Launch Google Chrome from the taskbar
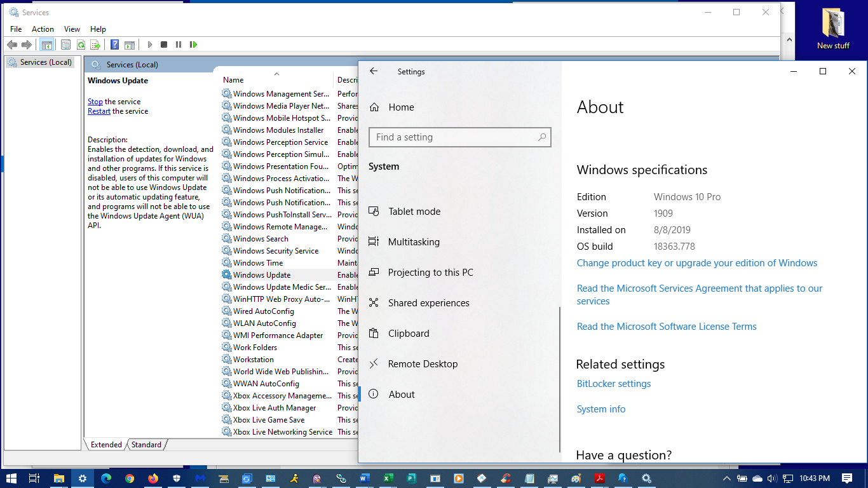The image size is (868, 488). (x=130, y=478)
